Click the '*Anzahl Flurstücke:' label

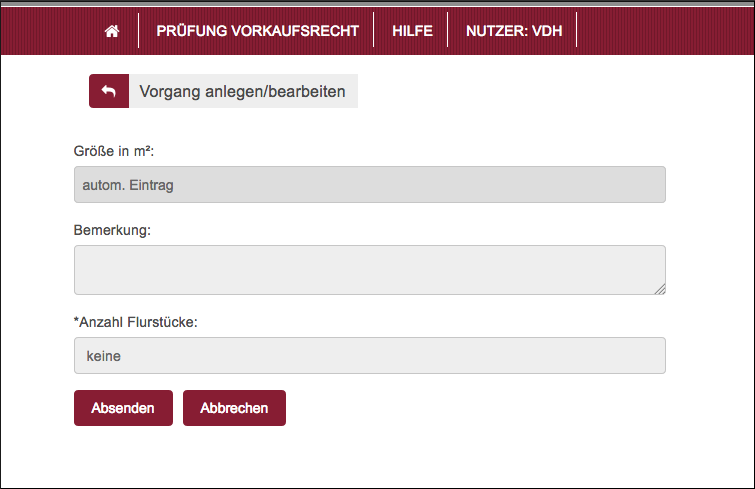click(x=135, y=321)
